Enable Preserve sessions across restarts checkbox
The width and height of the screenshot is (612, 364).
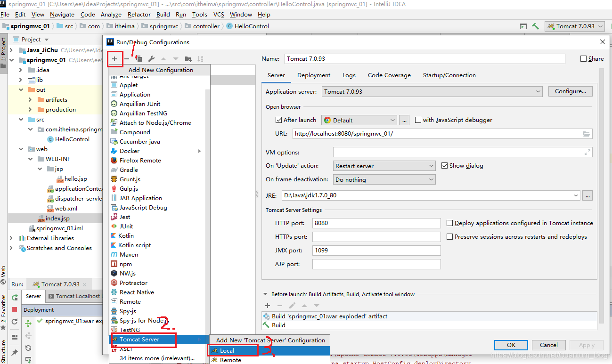coord(450,237)
